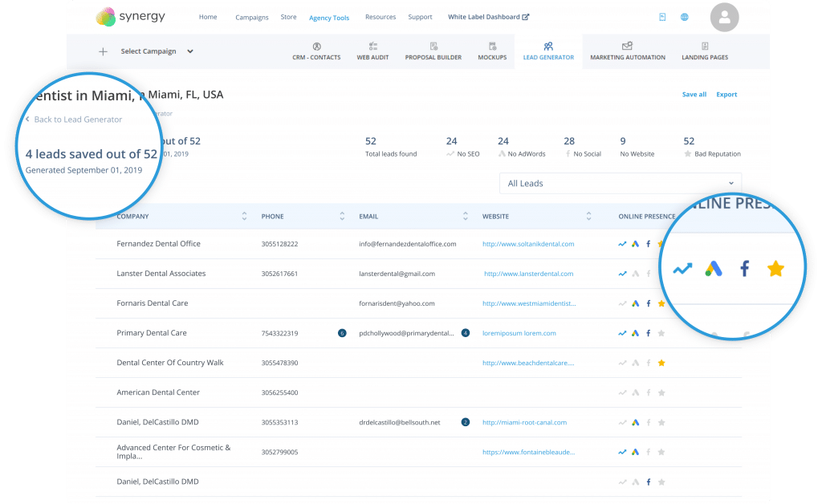
Task: Go to the Landing Pages tool
Action: click(704, 51)
